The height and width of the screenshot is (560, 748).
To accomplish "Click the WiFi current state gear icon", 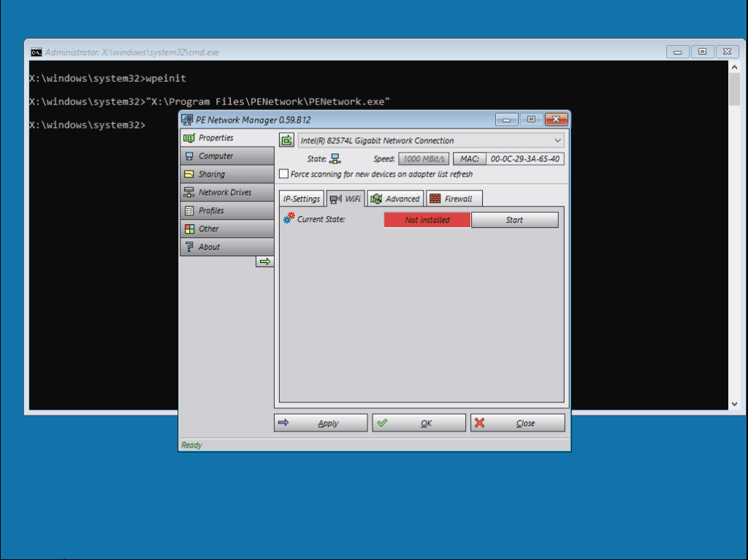I will coord(289,218).
